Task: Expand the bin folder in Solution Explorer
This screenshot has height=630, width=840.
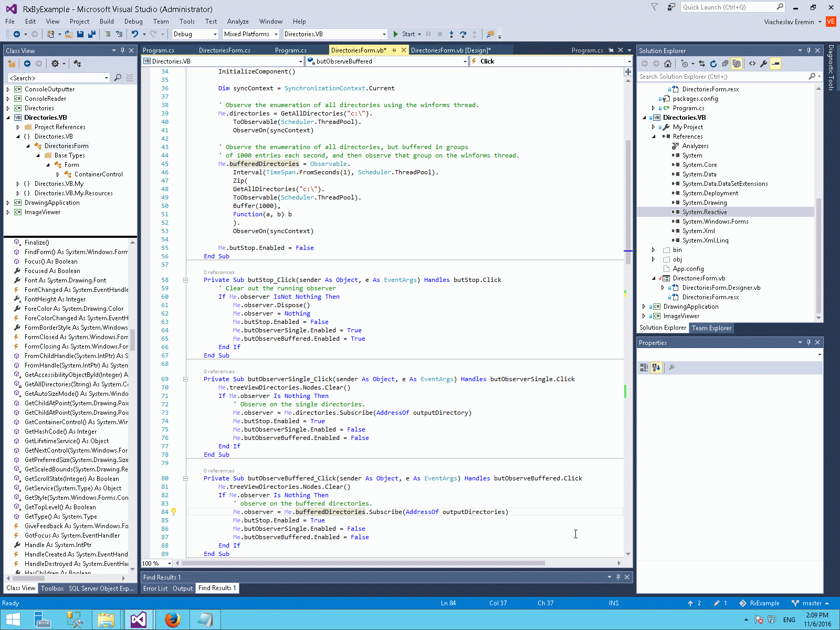Action: click(x=654, y=250)
